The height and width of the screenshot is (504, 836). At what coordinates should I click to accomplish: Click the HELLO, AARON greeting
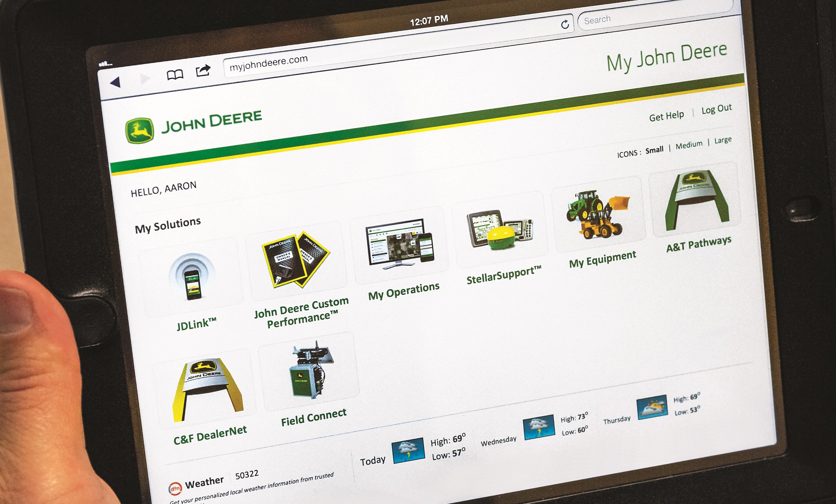(163, 189)
